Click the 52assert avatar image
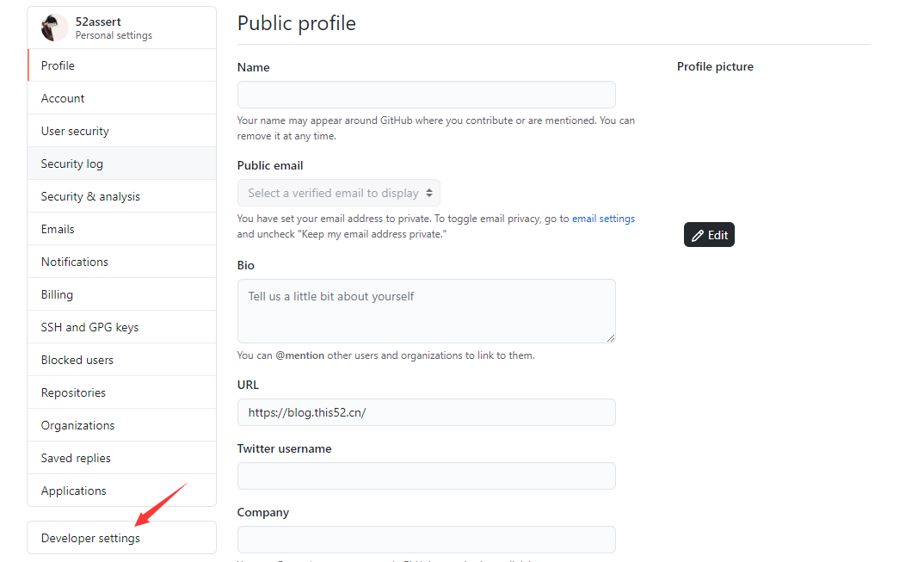Viewport: 924px width, 562px height. click(x=54, y=28)
